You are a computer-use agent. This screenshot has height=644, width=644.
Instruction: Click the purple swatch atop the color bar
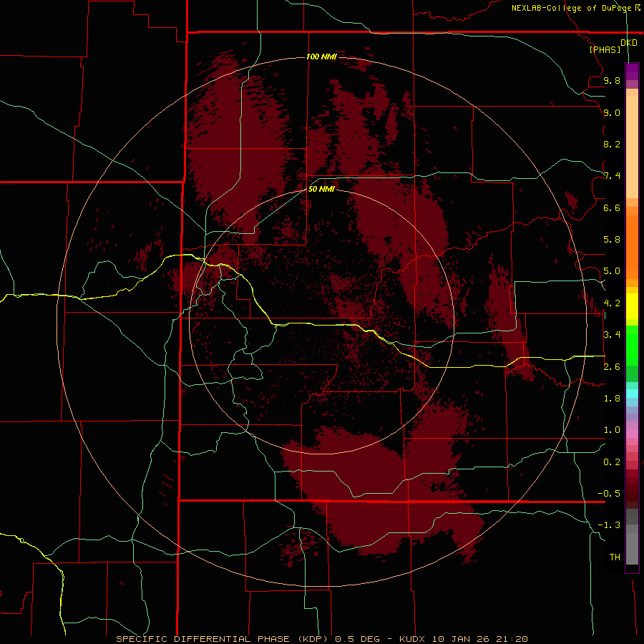pyautogui.click(x=632, y=72)
